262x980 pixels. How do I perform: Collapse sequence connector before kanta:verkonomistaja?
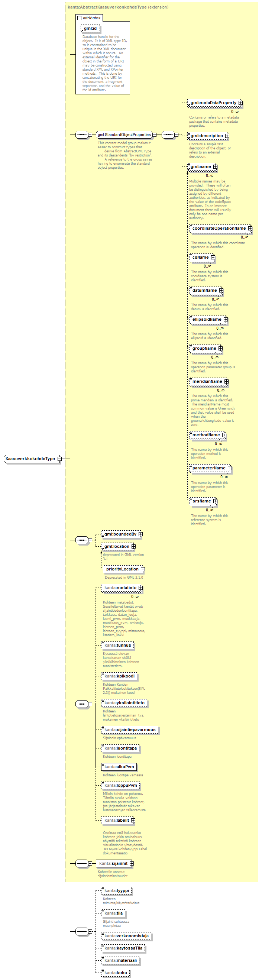coord(90,932)
